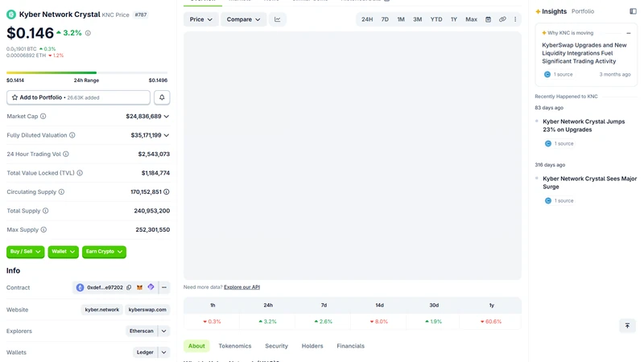Open the Compare dropdown

(x=244, y=19)
